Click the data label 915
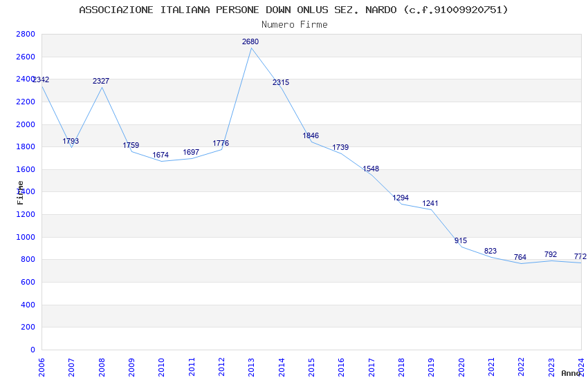Viewport: 588px width, 380px height. [461, 240]
